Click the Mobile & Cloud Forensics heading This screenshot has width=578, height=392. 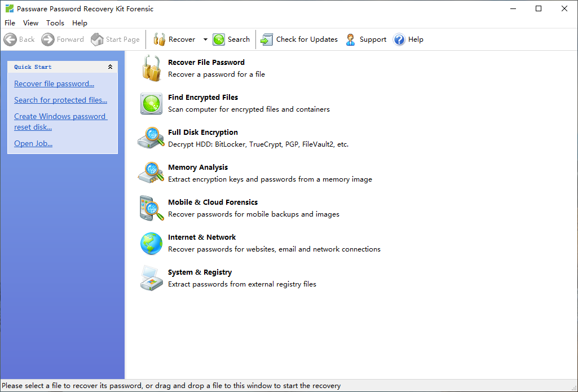[x=213, y=202]
